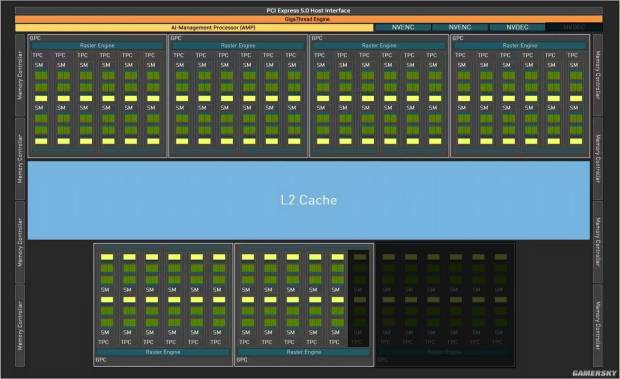Open the GAMERSKY watermark logo
620x379 pixels.
pyautogui.click(x=594, y=373)
